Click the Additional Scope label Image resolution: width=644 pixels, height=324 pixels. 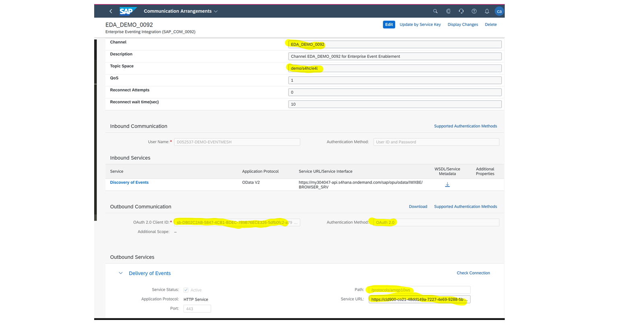point(153,232)
